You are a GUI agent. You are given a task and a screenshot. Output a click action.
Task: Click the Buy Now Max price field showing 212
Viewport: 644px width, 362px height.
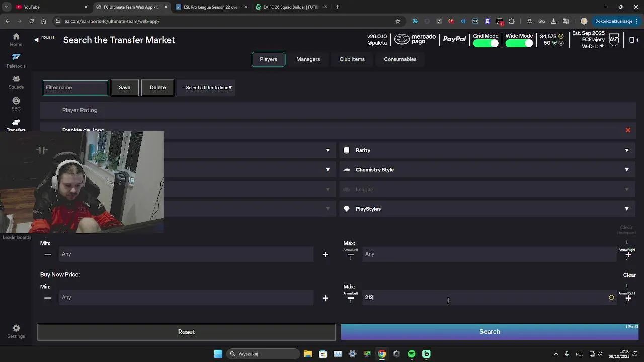489,298
